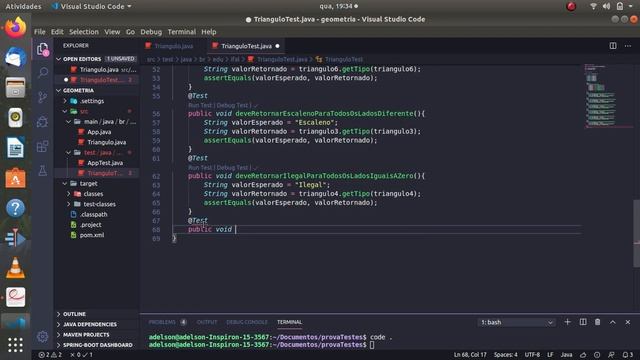Open Help from the dock
The width and height of the screenshot is (640, 360).
click(x=16, y=208)
